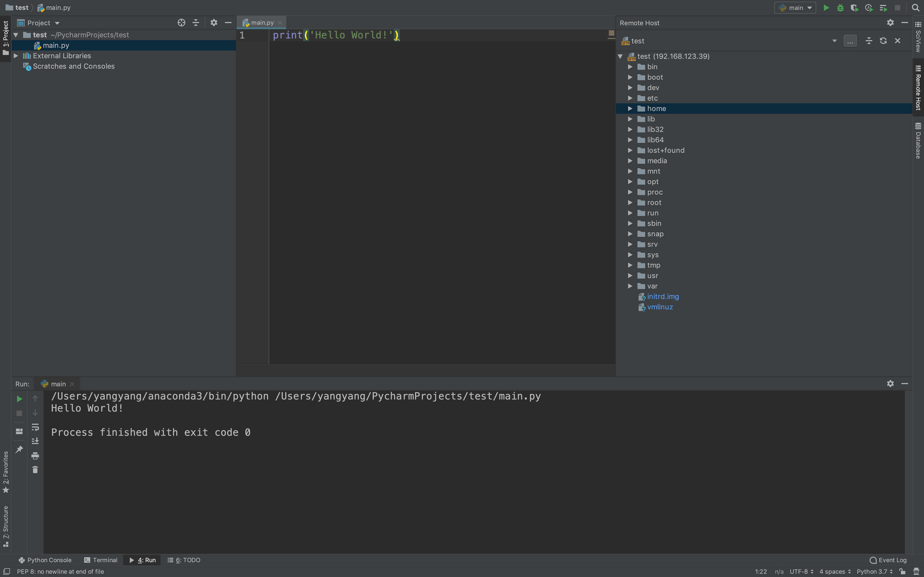Debug main using the bug icon
Image resolution: width=924 pixels, height=577 pixels.
click(x=840, y=7)
